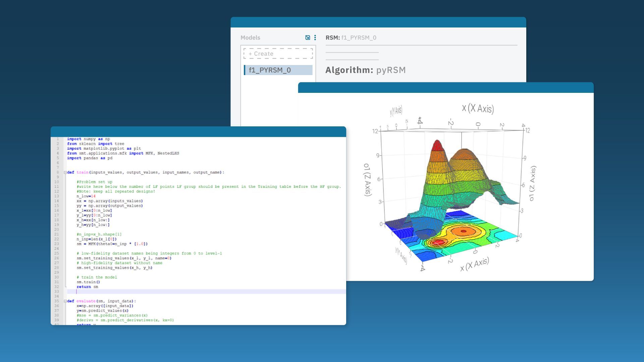Click the + Create model button
644x362 pixels.
click(278, 54)
